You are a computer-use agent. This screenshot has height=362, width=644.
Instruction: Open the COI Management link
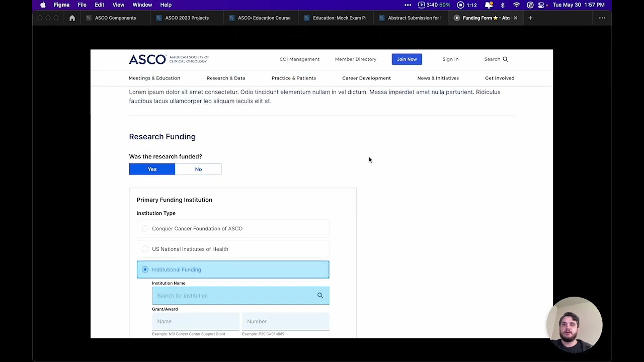point(299,59)
